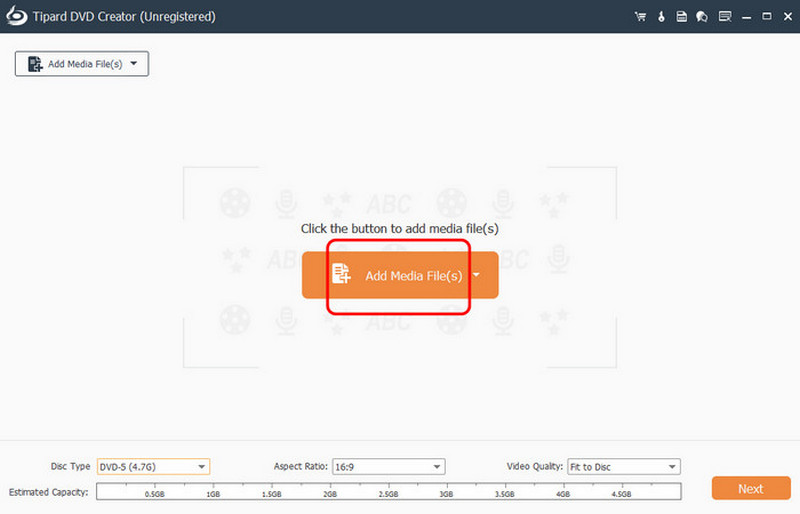Click the shopping cart purchase icon
The width and height of the screenshot is (800, 514).
pos(640,17)
